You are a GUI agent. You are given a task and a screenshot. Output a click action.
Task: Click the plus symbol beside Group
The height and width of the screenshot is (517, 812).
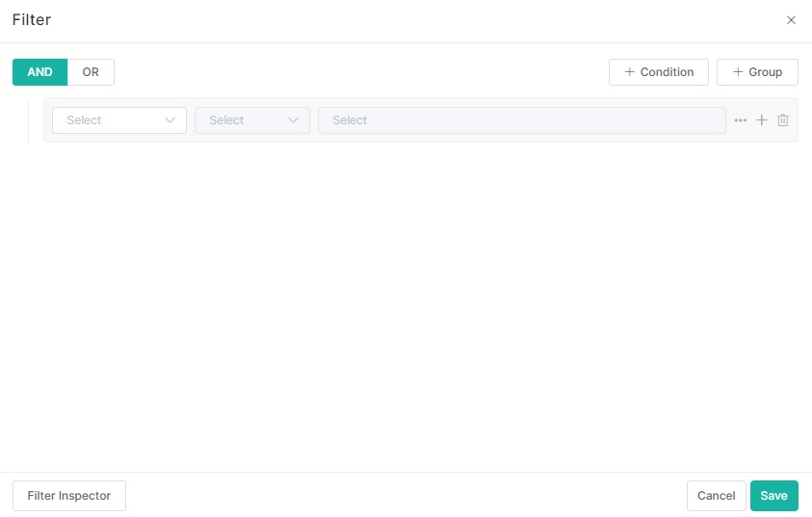(x=738, y=72)
